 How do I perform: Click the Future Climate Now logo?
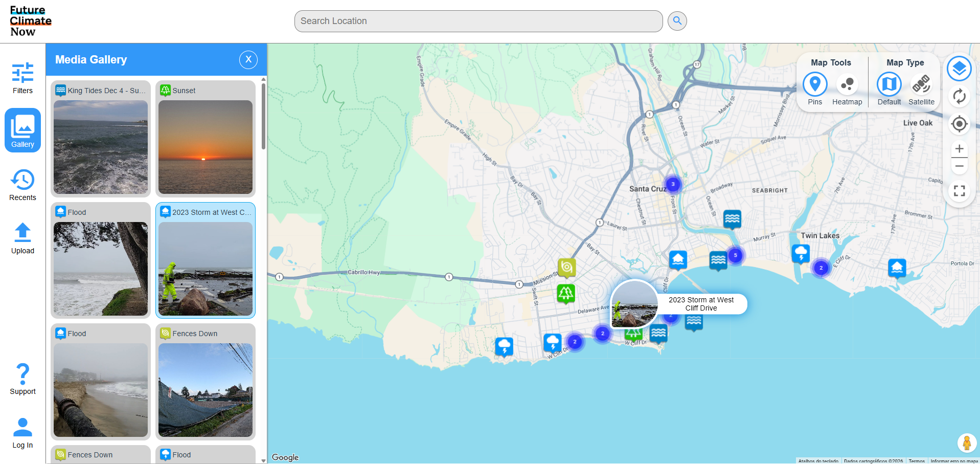31,21
